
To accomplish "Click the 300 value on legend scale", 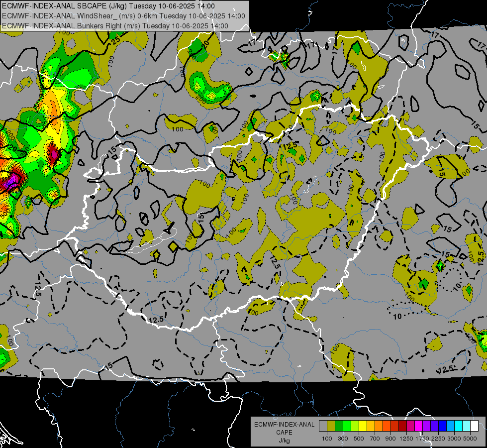I will pos(343,439).
